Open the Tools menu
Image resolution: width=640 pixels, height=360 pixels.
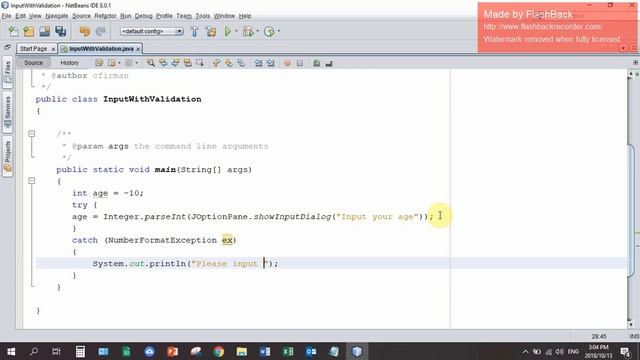coord(202,16)
